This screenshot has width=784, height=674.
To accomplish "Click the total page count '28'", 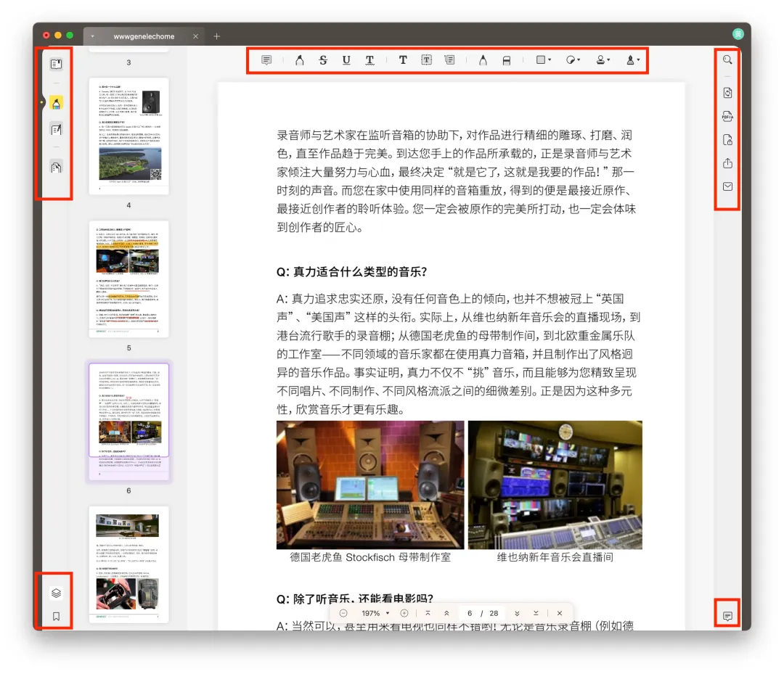I will 494,613.
